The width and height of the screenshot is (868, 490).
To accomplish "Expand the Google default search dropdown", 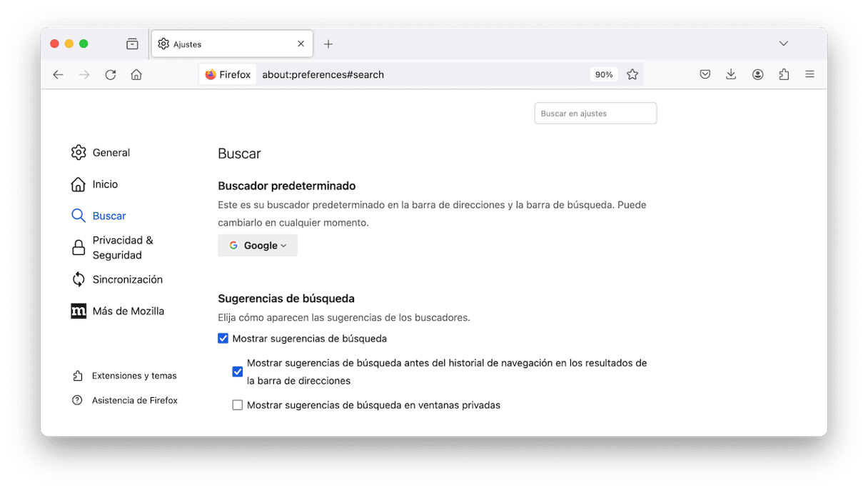I will click(x=258, y=246).
